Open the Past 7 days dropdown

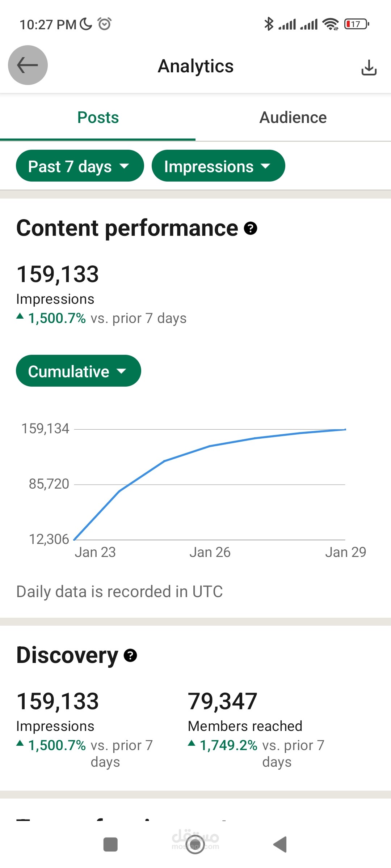point(80,166)
